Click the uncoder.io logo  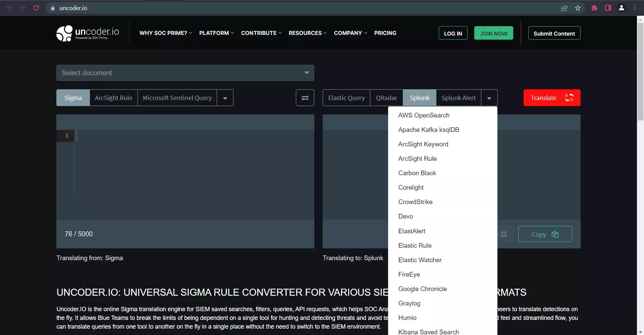[x=88, y=33]
